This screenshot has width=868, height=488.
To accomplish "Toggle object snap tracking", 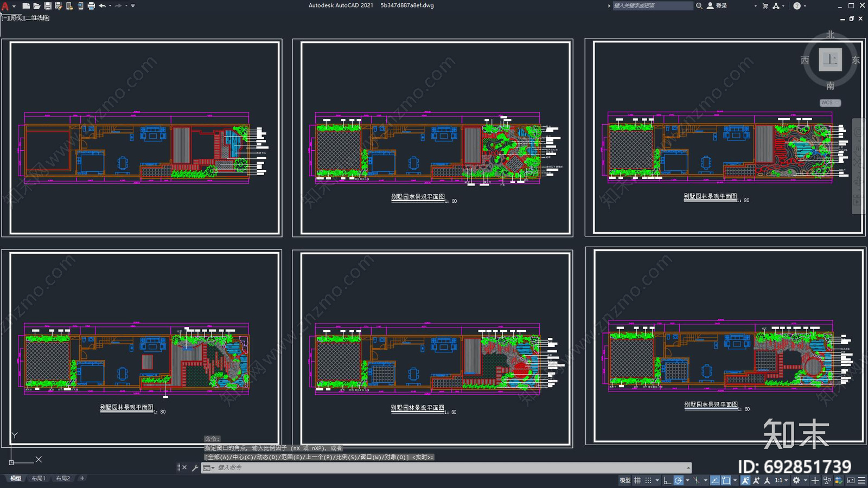I will pos(715,480).
